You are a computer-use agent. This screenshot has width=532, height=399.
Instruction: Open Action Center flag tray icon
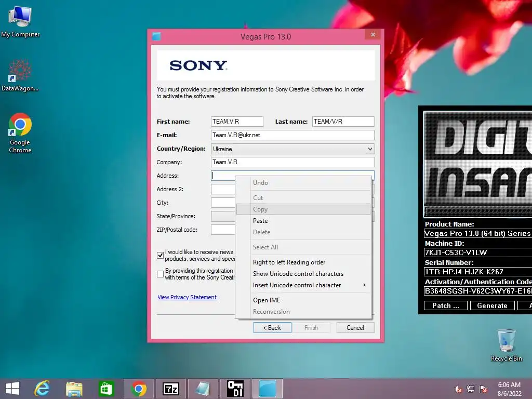coord(483,389)
